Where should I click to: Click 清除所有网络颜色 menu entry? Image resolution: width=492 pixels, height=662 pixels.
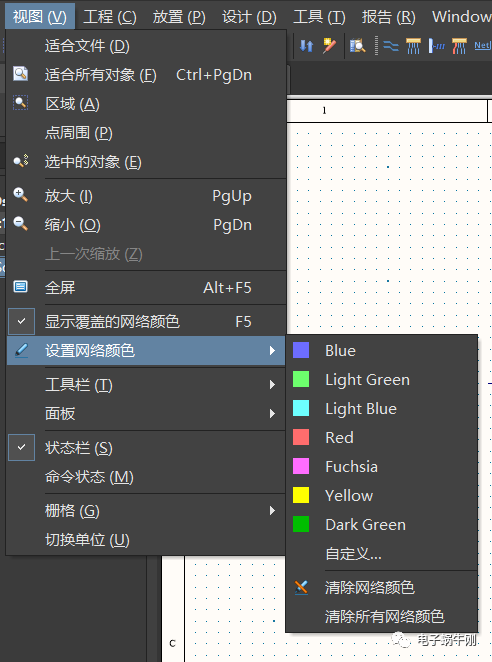click(384, 616)
